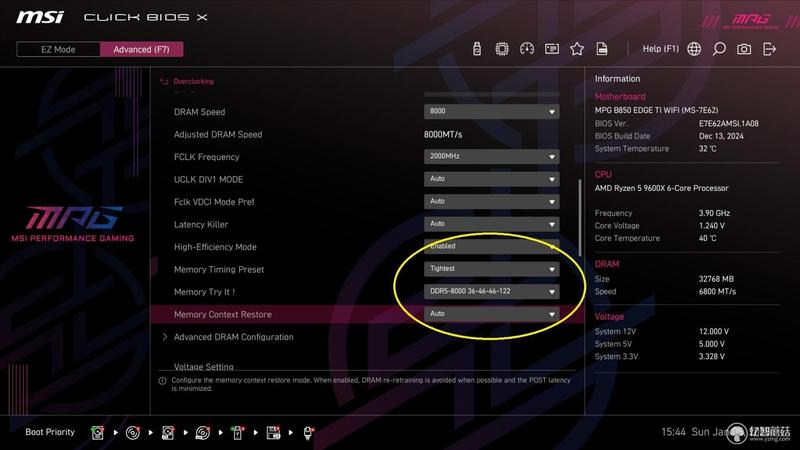
Task: Click the AMD Ryzen 5 9600X processor name
Action: [661, 188]
